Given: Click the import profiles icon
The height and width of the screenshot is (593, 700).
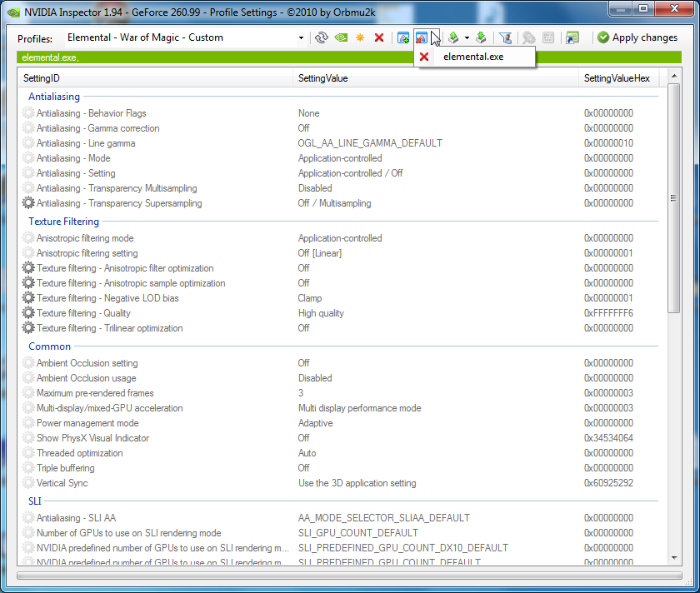Looking at the screenshot, I should pyautogui.click(x=481, y=37).
